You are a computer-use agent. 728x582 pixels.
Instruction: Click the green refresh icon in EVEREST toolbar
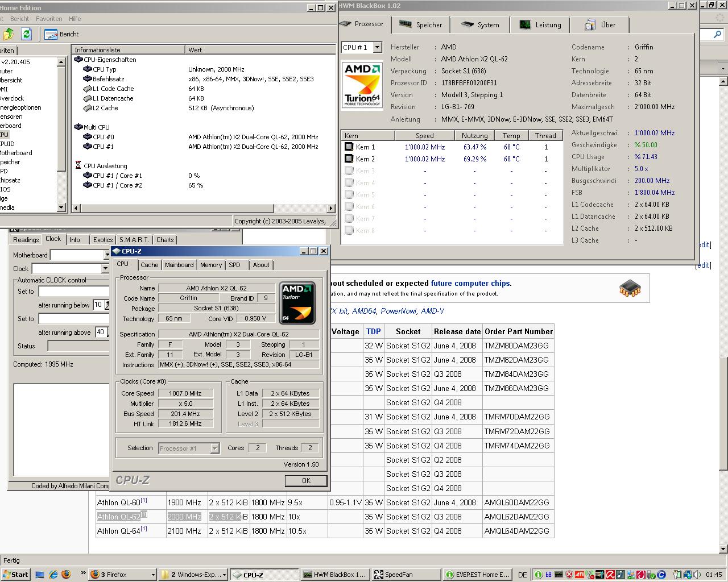point(26,34)
